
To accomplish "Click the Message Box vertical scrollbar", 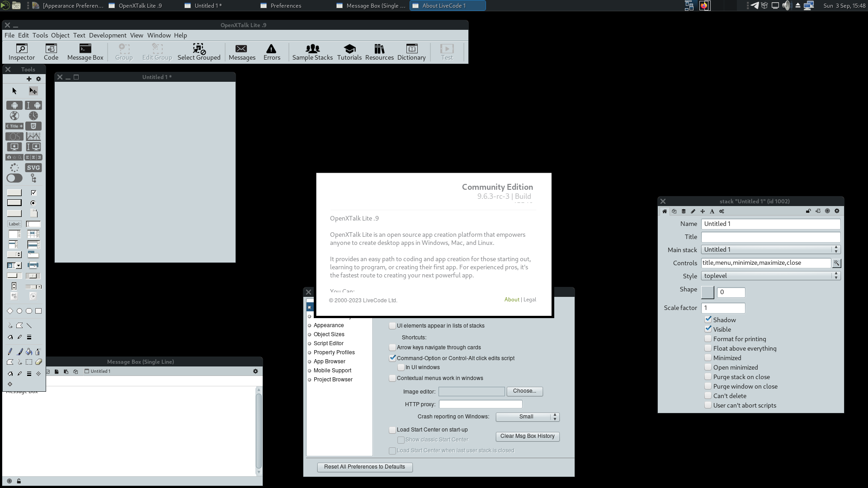I will point(259,431).
